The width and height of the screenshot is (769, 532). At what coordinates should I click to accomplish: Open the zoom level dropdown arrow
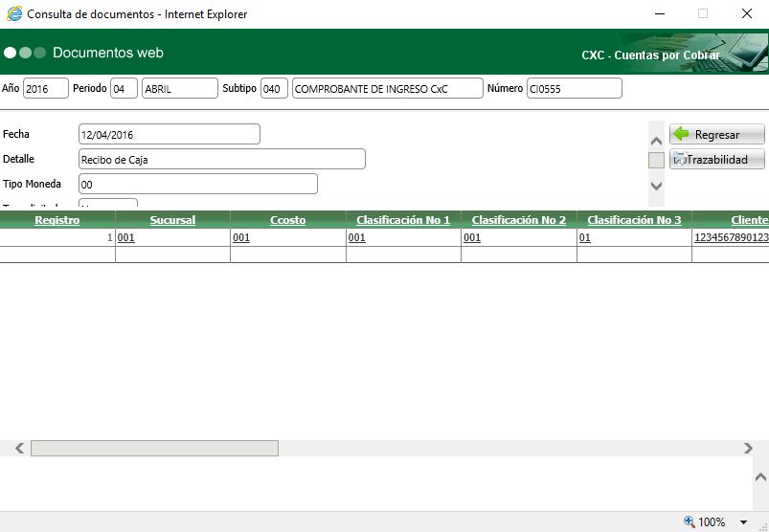point(743,522)
